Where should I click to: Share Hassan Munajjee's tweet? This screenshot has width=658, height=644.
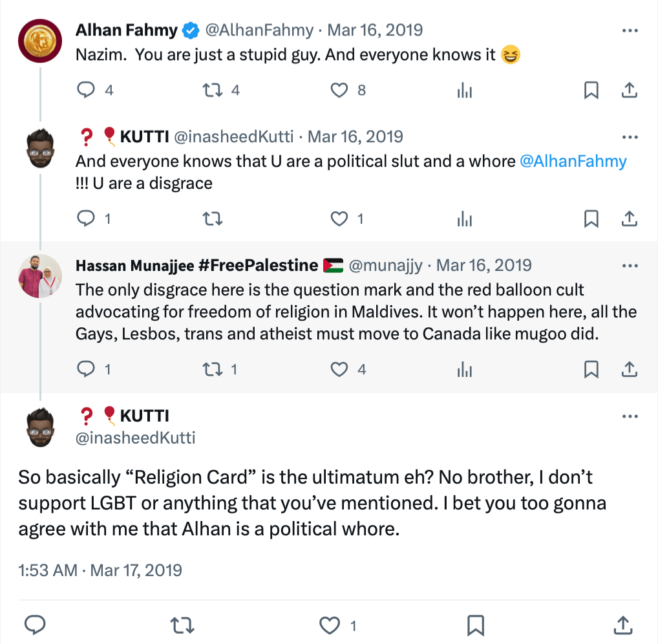click(629, 369)
